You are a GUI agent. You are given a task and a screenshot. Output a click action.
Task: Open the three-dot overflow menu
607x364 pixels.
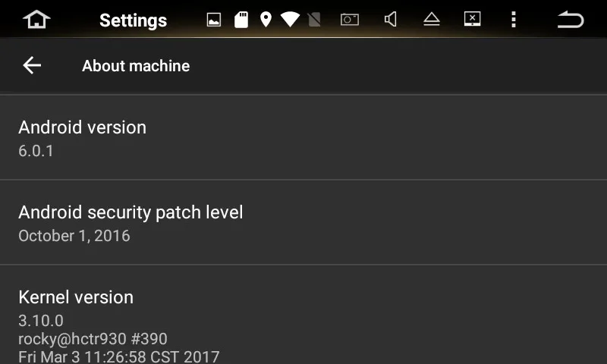tap(514, 20)
